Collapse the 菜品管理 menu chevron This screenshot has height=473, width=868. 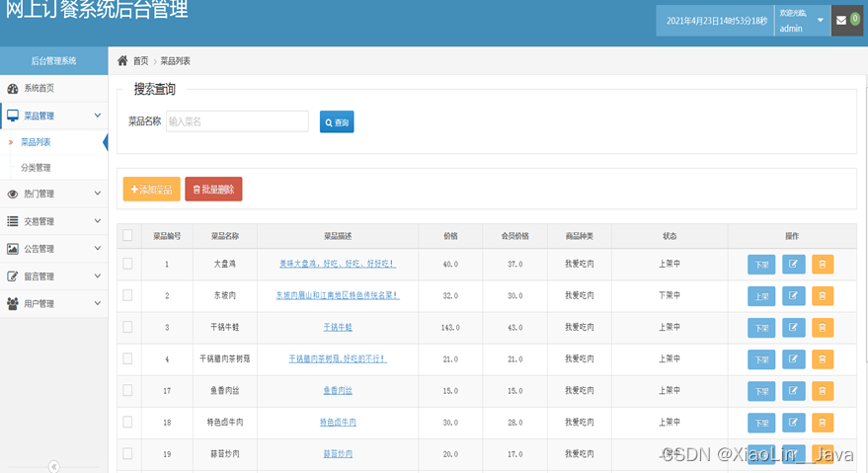tap(98, 116)
